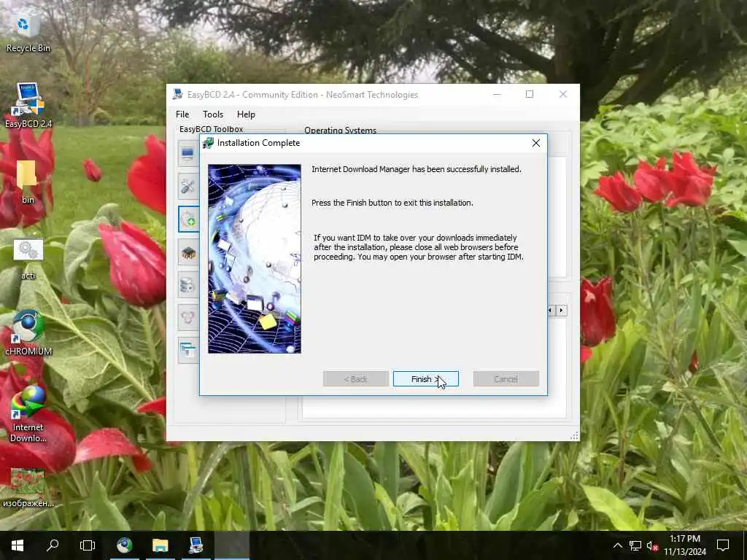Viewport: 747px width, 560px height.
Task: Minimize the EasyBCD window
Action: click(497, 94)
